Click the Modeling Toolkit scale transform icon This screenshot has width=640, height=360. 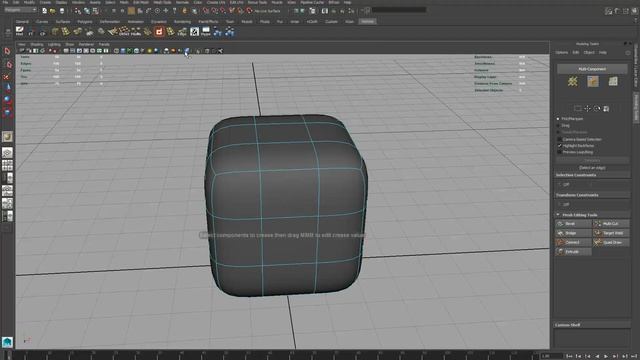click(607, 109)
